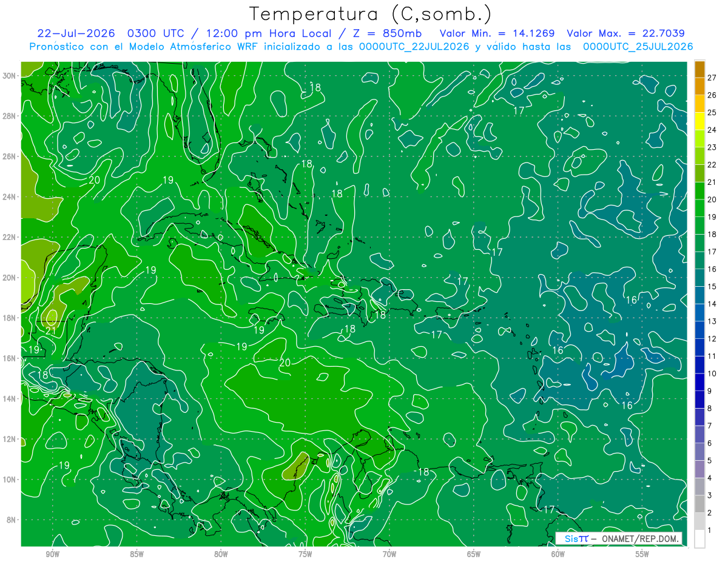
Task: Click the '18N' latitude label
Action: (10, 318)
